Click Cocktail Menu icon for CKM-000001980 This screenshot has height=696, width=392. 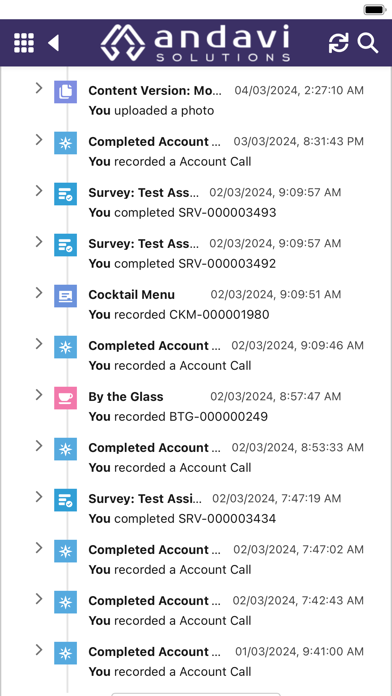click(66, 296)
